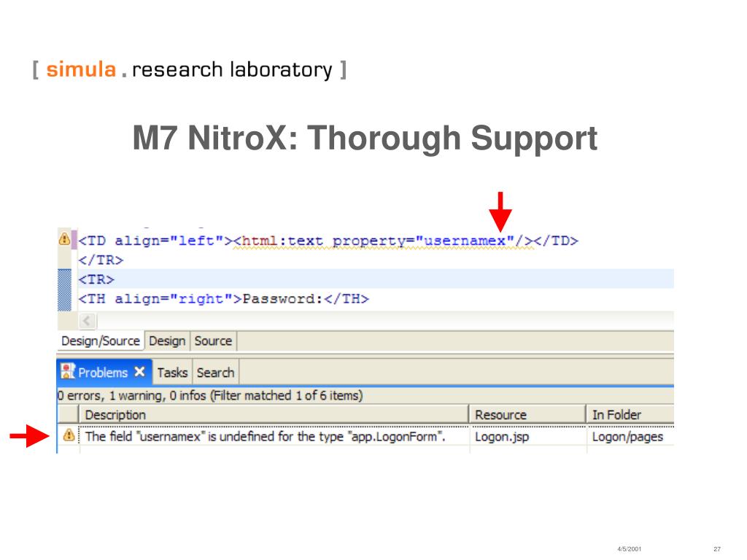Open the Problems tab
Screen dimensions: 747x560
pyautogui.click(x=103, y=373)
